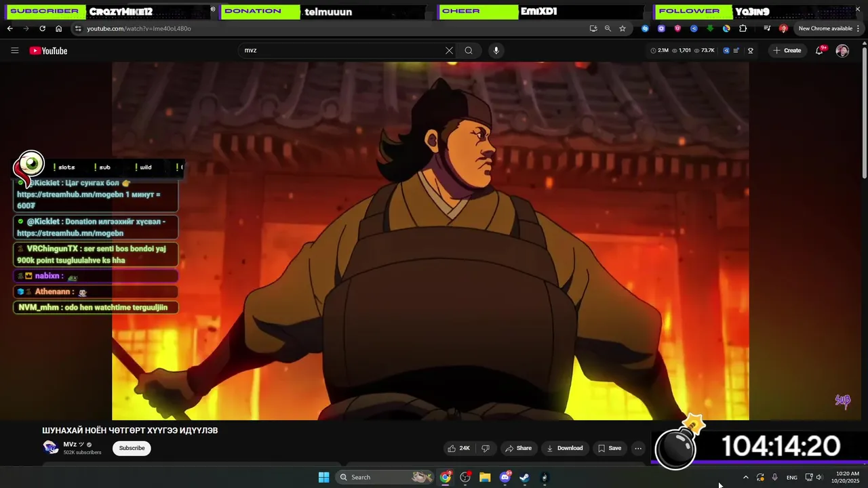Viewport: 868px width, 488px height.
Task: Open the media controls icon in Chrome toolbar
Action: [767, 28]
